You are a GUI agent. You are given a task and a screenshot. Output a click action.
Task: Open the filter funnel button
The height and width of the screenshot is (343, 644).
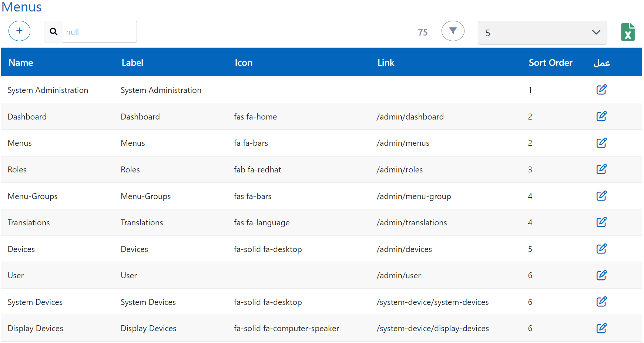[453, 31]
